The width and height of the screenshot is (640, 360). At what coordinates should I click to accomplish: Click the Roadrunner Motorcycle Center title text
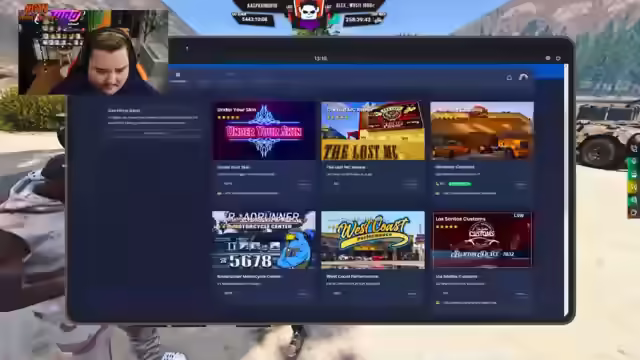(249, 277)
